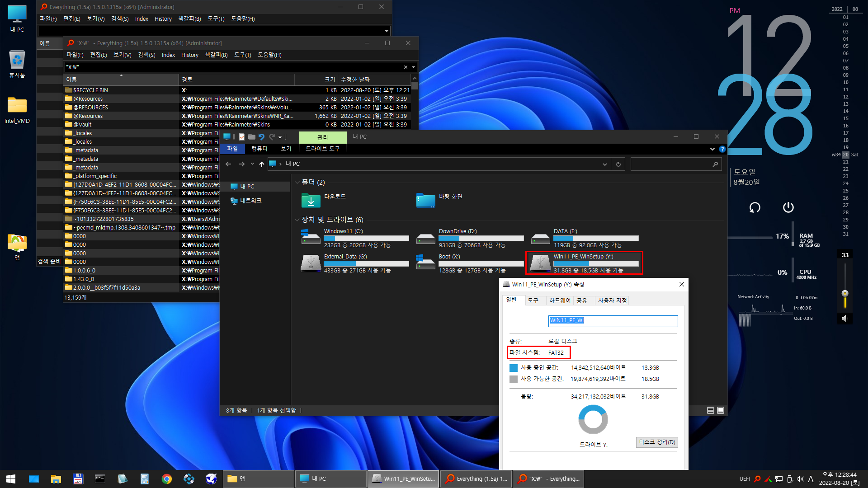Image resolution: width=868 pixels, height=488 pixels.
Task: Expand the Explorer address bar history dropdown
Action: (605, 164)
